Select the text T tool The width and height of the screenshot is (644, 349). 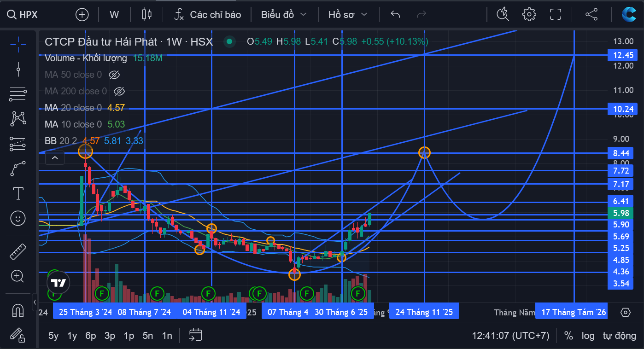pyautogui.click(x=18, y=193)
